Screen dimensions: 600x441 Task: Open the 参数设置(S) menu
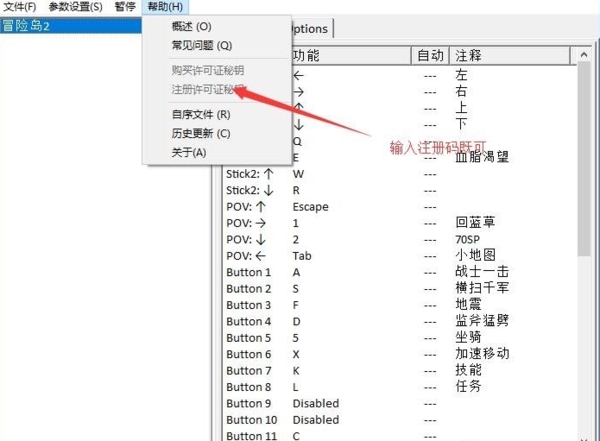[75, 7]
